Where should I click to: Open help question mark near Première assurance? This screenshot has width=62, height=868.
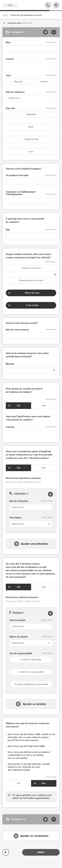click(x=55, y=274)
